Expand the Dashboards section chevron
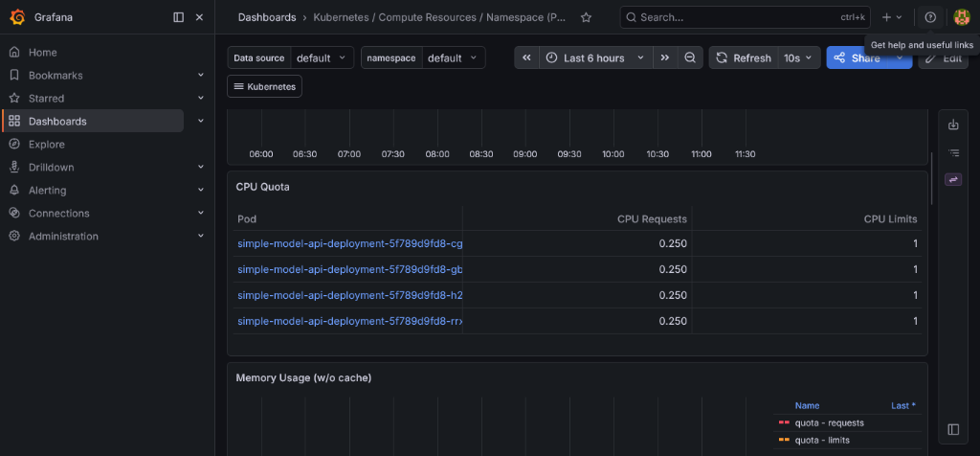The height and width of the screenshot is (456, 980). (201, 122)
